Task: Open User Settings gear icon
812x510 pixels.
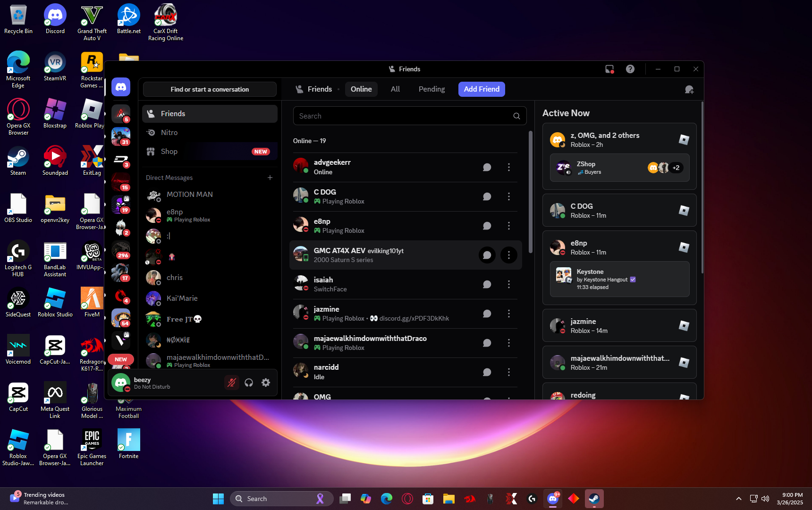Action: click(x=266, y=382)
